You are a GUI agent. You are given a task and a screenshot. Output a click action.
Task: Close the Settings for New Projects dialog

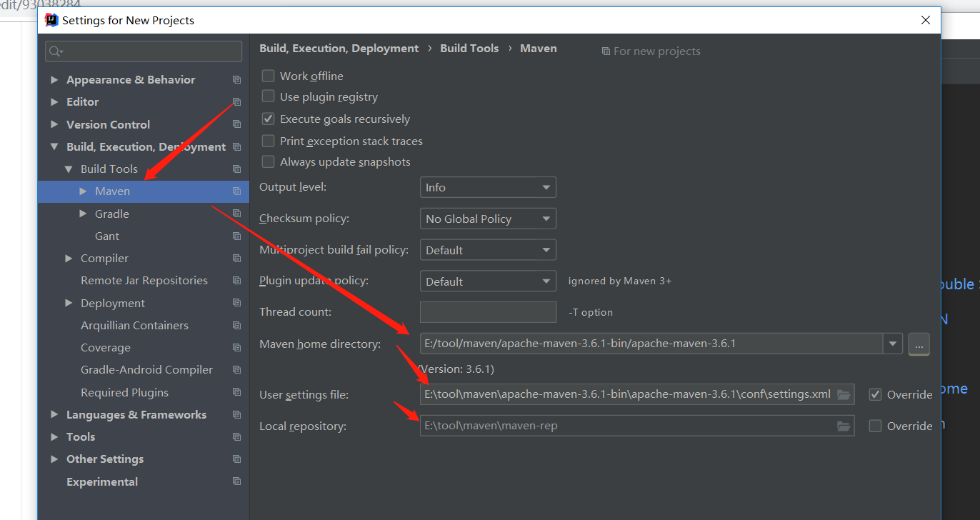(926, 20)
